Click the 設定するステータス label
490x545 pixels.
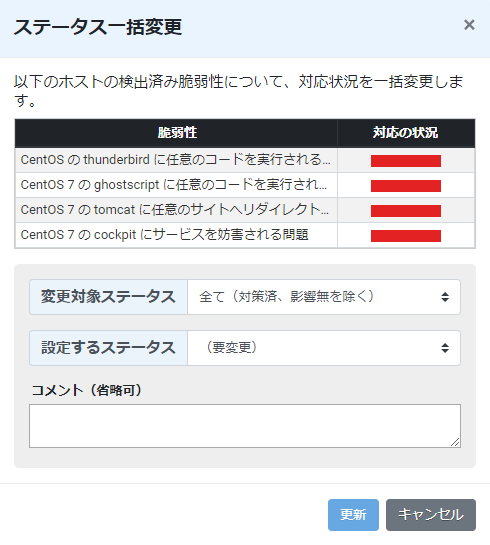tap(108, 348)
